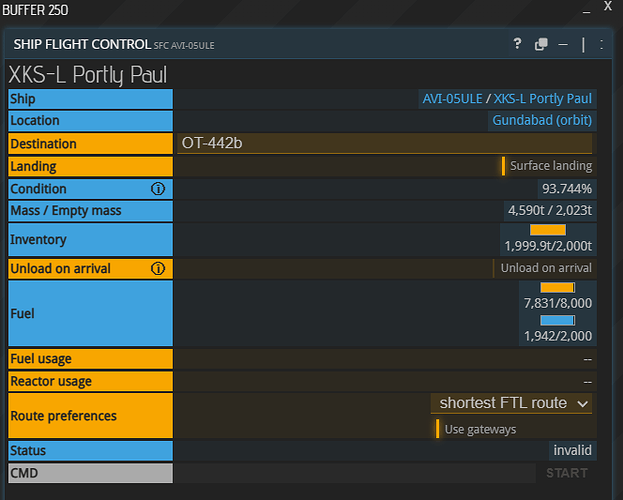The image size is (623, 500).
Task: Open the help question mark icon
Action: 517,45
